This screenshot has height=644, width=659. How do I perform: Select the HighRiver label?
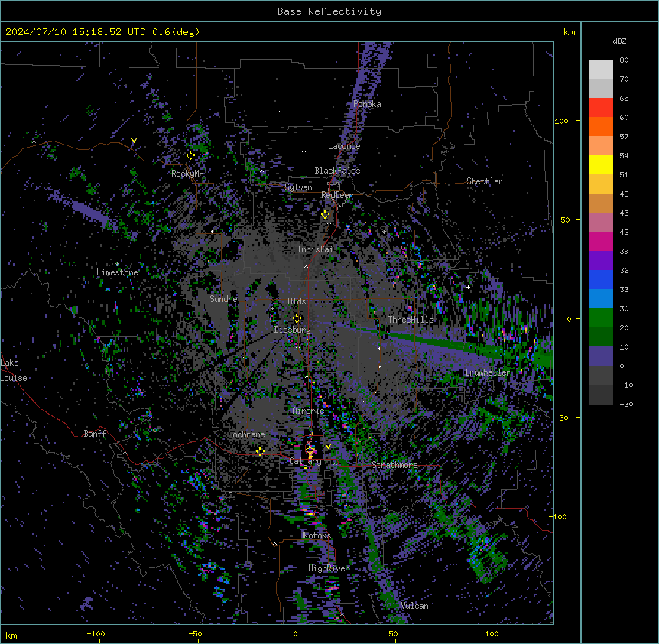[329, 568]
